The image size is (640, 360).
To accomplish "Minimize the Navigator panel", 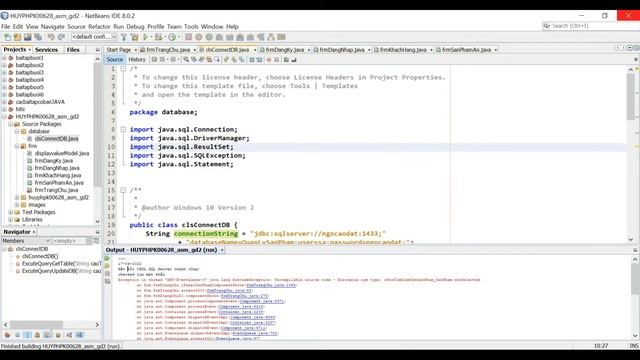I will 98,232.
